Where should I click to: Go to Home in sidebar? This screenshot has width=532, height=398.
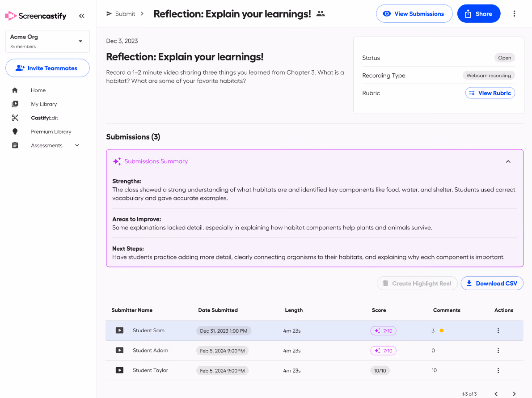pyautogui.click(x=38, y=90)
